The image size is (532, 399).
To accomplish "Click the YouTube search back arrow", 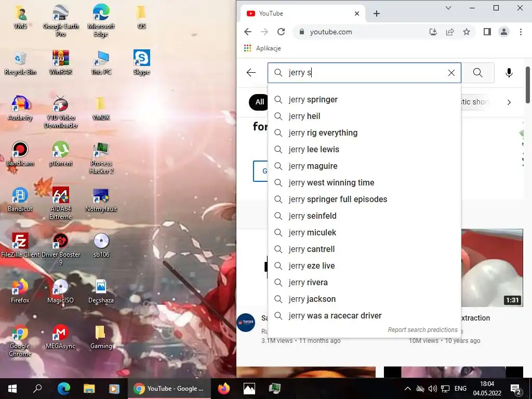I will pyautogui.click(x=251, y=73).
